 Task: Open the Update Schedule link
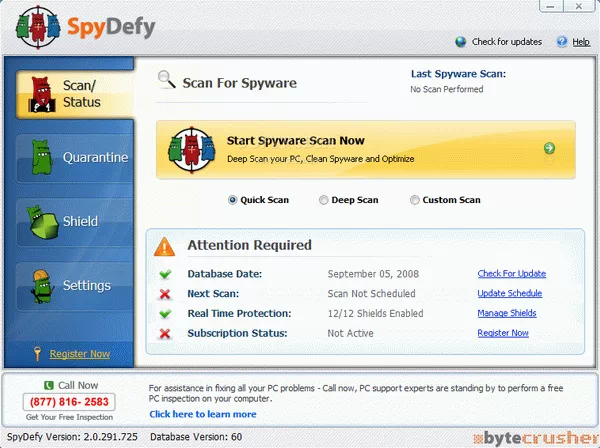509,294
